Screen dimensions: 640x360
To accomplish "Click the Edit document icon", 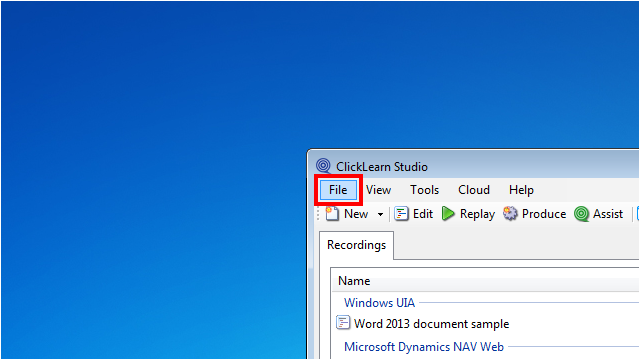I will tap(401, 213).
